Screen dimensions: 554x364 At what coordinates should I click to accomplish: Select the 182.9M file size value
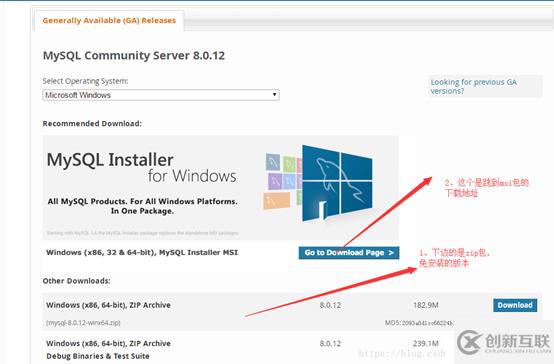[x=425, y=305]
